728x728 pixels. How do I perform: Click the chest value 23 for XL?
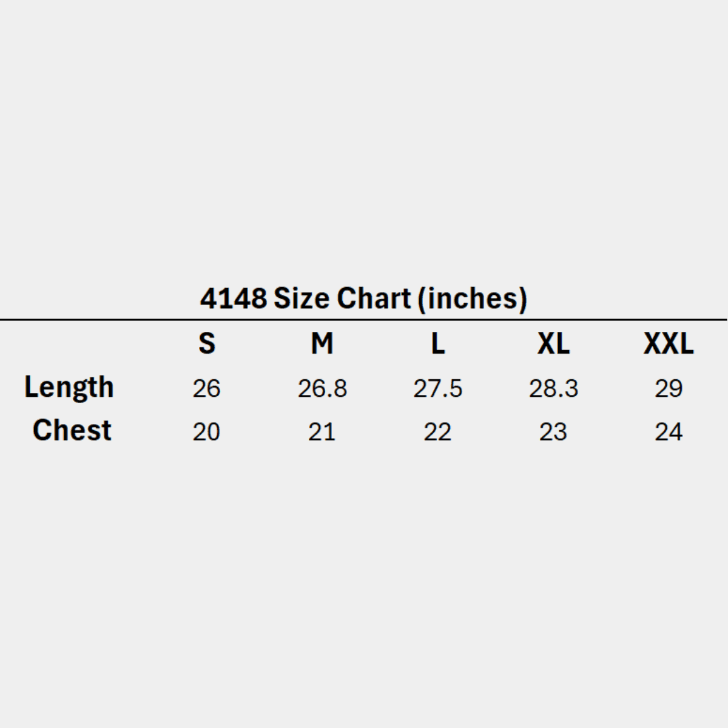[553, 432]
